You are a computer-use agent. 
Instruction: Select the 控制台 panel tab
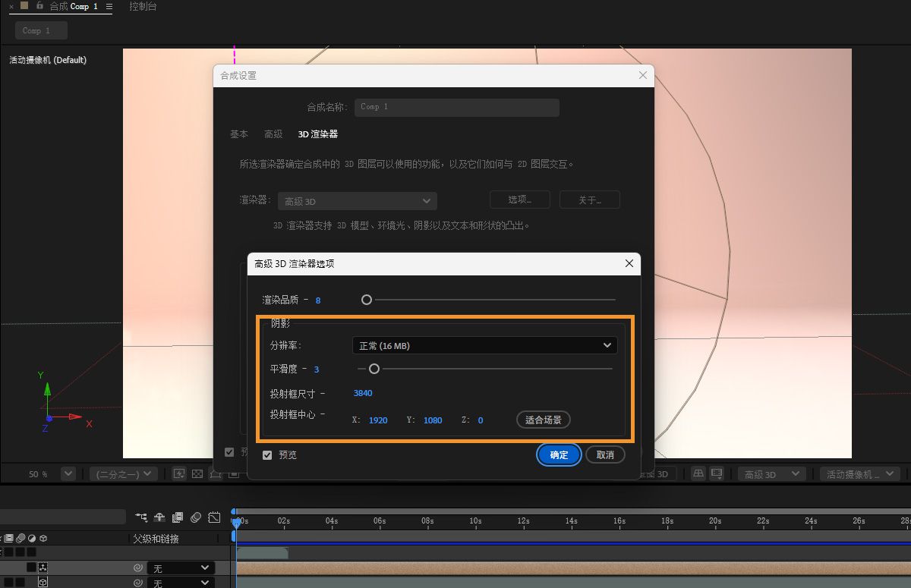pos(143,6)
